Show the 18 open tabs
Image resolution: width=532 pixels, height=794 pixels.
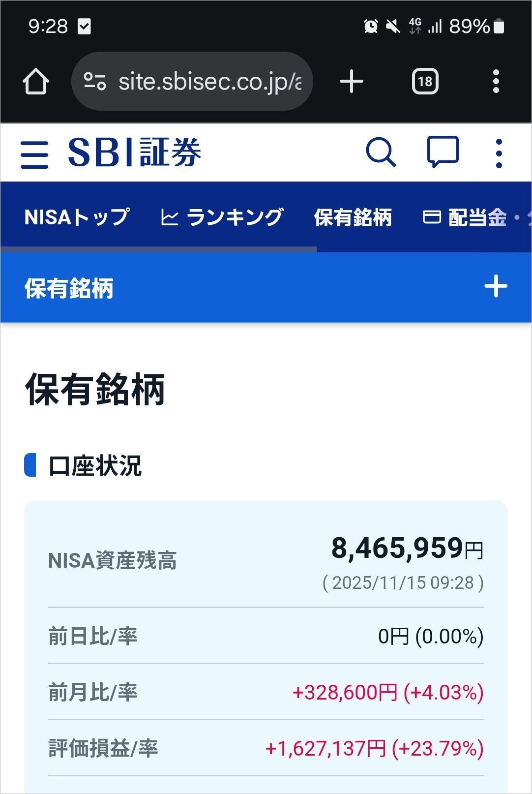(425, 81)
